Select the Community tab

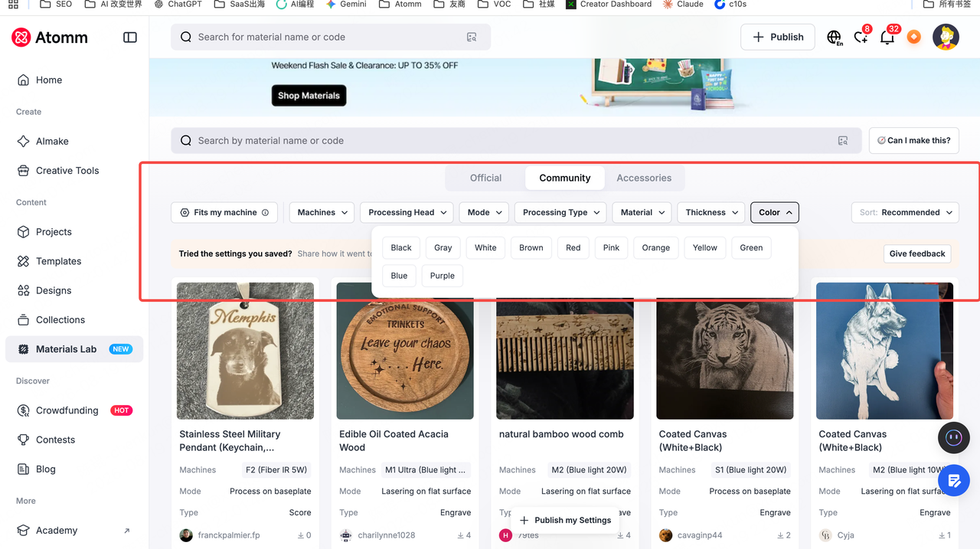click(565, 178)
